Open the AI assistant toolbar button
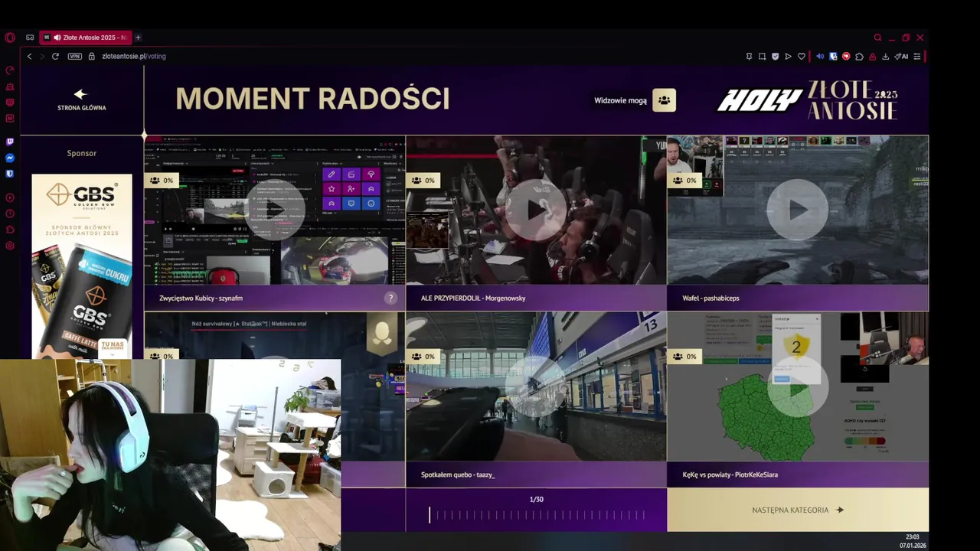Screen dimensions: 980x551 click(901, 57)
